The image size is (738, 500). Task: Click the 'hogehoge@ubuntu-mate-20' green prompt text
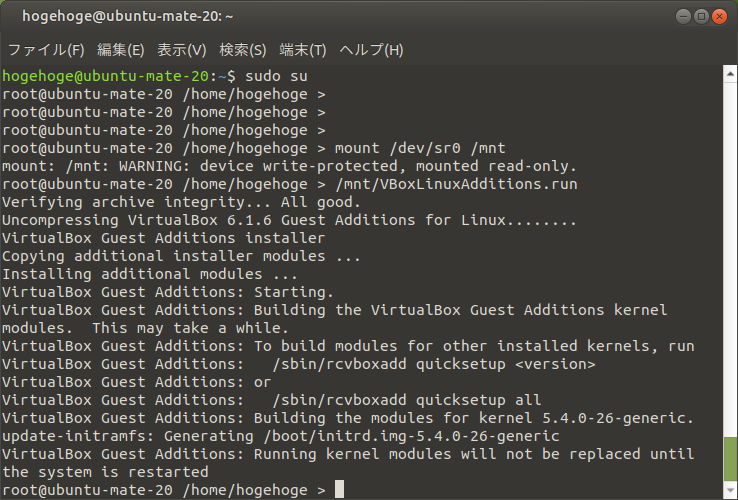pos(105,76)
